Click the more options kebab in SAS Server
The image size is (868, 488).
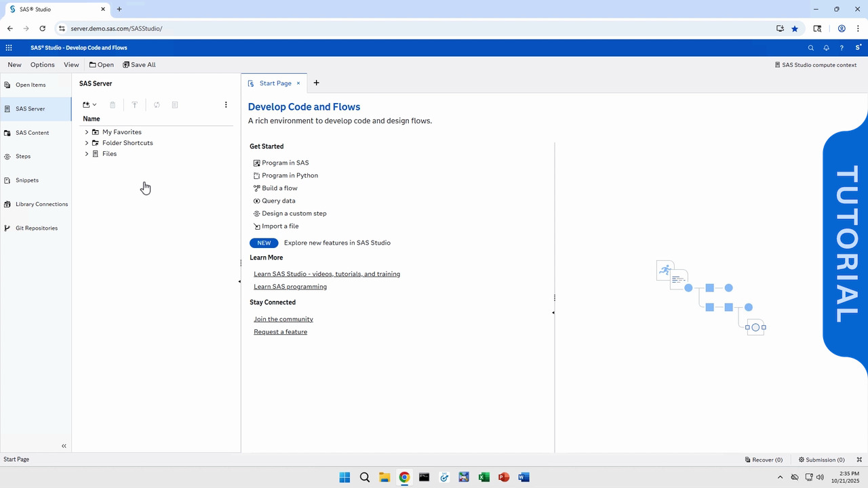(226, 105)
